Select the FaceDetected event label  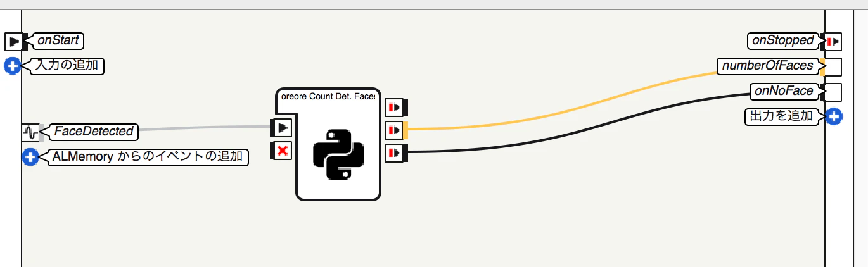(x=94, y=132)
